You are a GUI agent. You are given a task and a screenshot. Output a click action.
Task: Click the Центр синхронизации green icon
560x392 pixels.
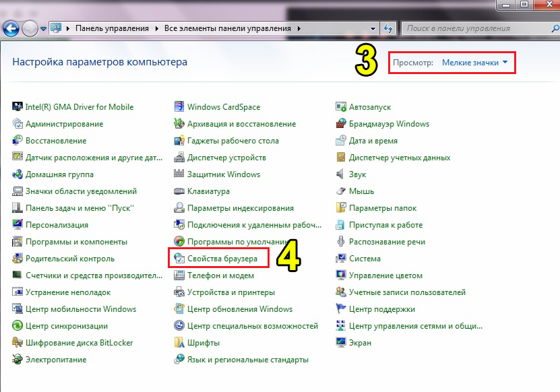click(x=17, y=325)
